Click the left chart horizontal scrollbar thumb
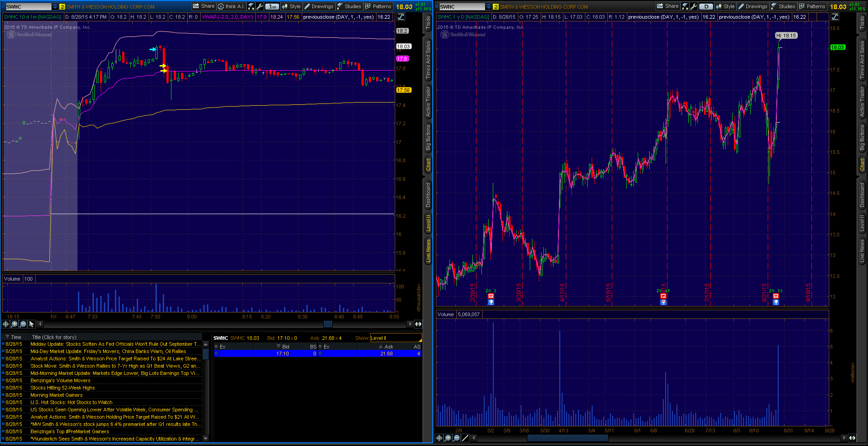Image resolution: width=868 pixels, height=446 pixels. pyautogui.click(x=328, y=324)
